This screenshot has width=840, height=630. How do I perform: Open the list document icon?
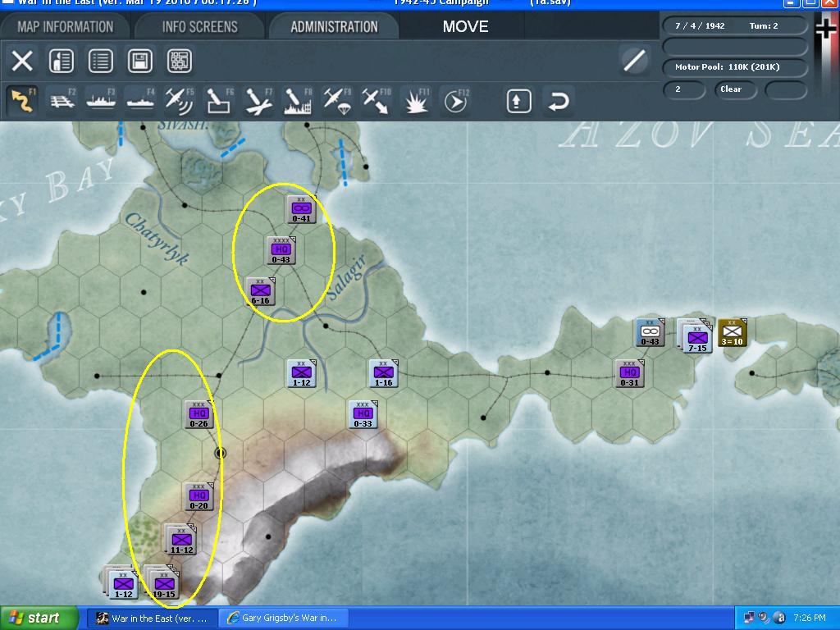click(x=101, y=61)
